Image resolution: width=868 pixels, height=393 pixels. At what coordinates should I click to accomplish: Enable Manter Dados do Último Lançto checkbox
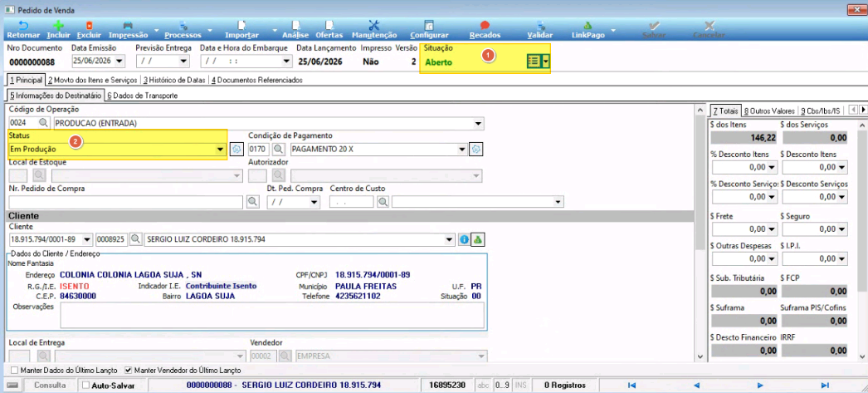(15, 370)
